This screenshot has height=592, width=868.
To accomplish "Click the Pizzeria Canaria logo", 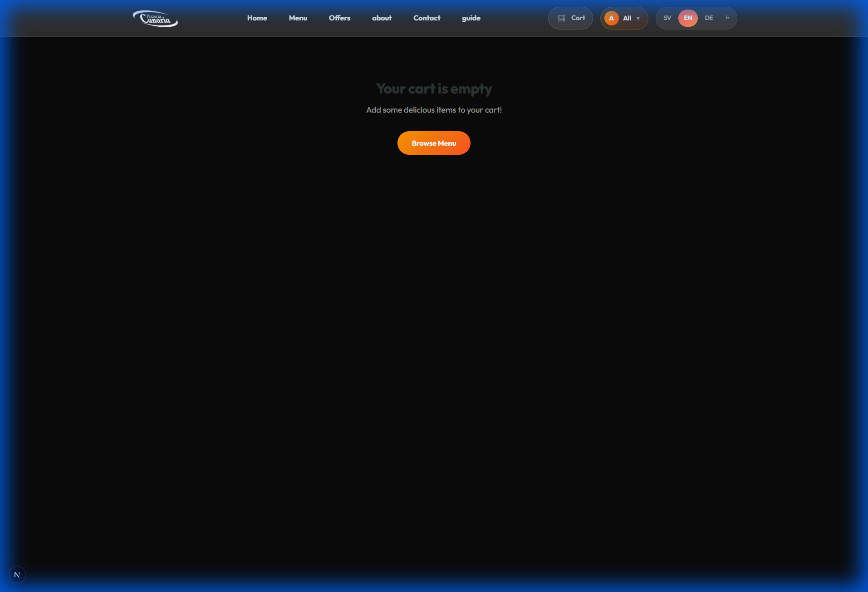I will click(155, 19).
